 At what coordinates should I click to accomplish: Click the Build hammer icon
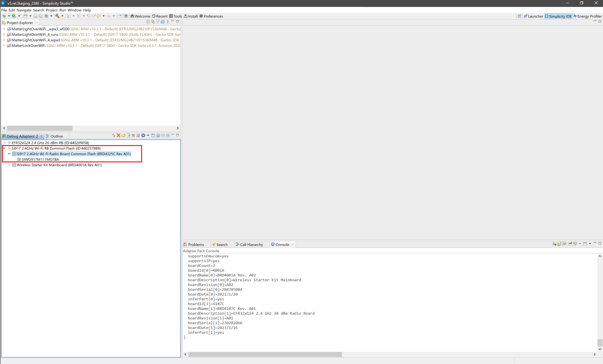coord(57,16)
